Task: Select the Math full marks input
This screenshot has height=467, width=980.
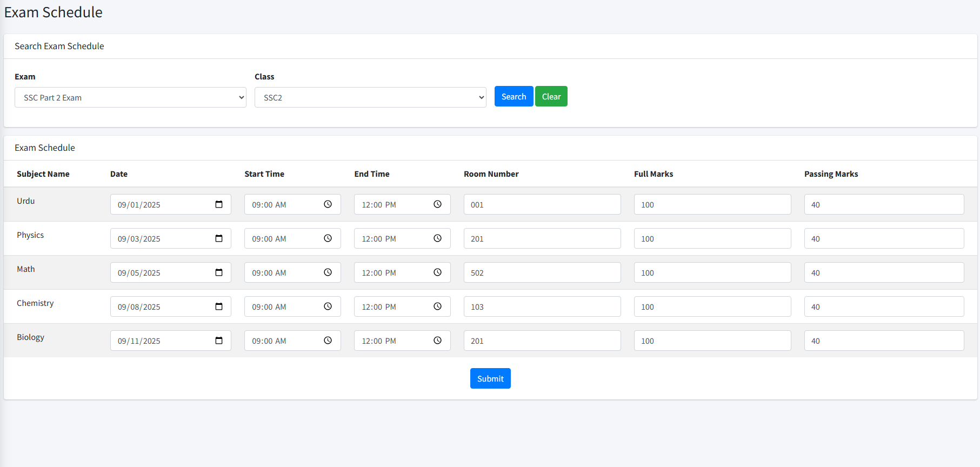Action: point(712,272)
